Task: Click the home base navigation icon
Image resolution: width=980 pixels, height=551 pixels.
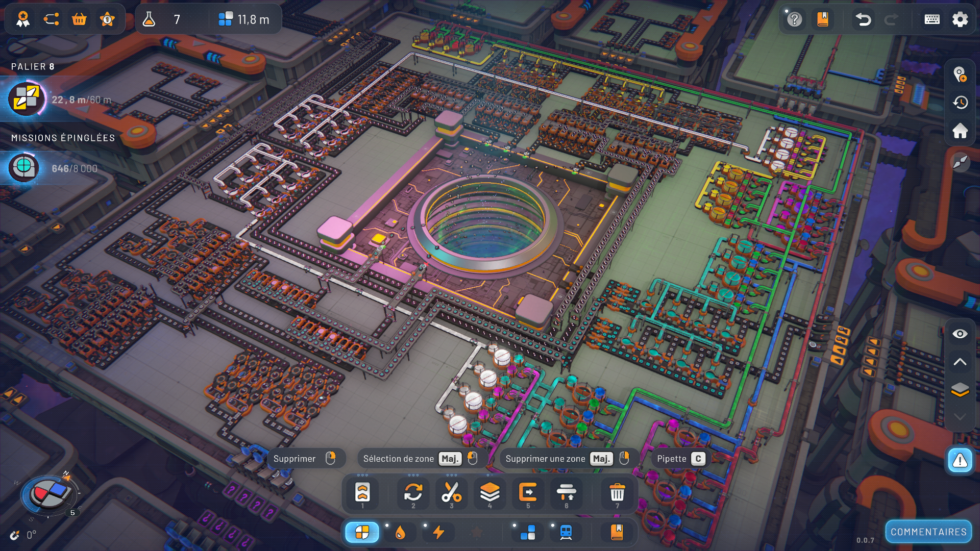Action: 960,131
